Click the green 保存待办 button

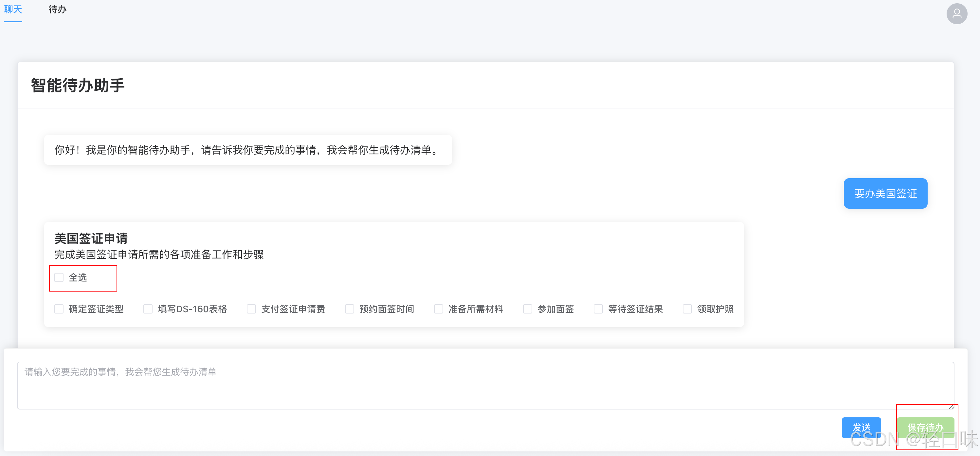925,427
